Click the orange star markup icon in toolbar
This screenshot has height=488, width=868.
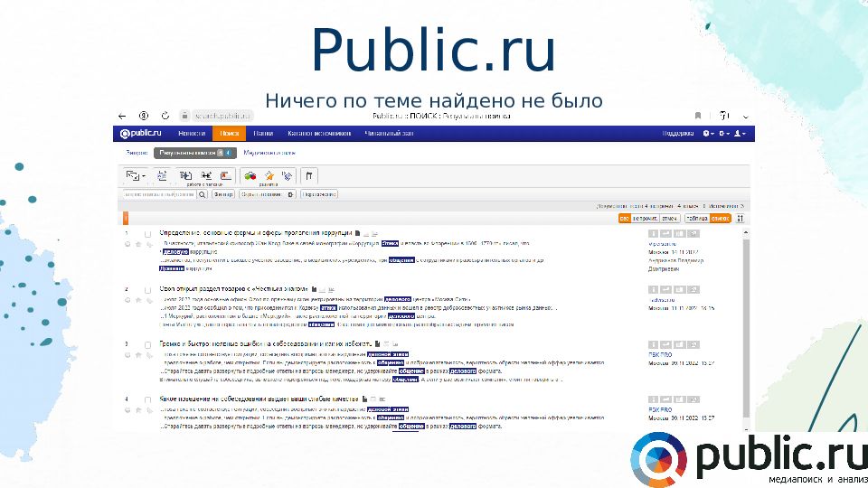coord(269,176)
